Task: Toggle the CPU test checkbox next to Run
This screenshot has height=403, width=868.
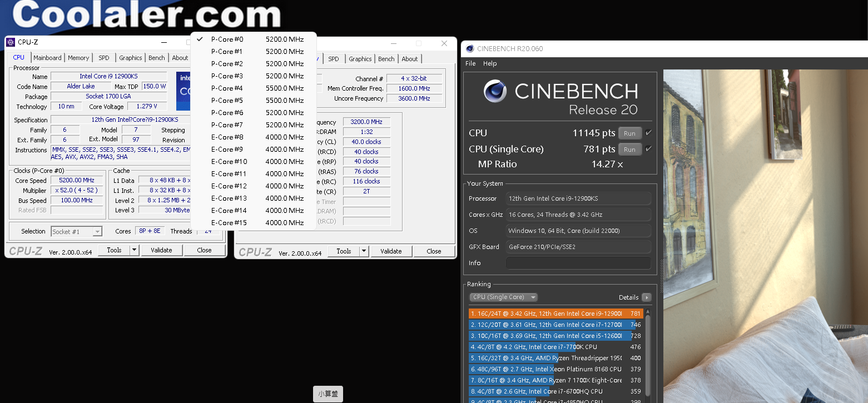Action: [x=648, y=133]
